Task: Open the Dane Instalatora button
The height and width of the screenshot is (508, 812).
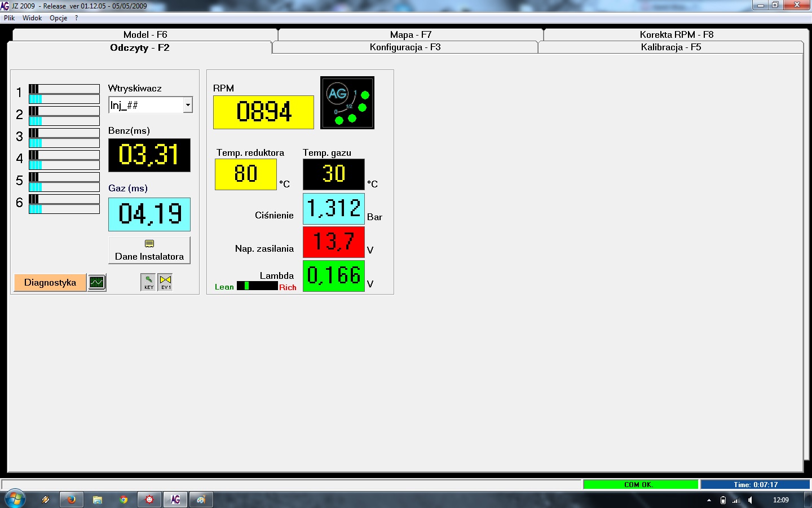Action: click(x=149, y=250)
